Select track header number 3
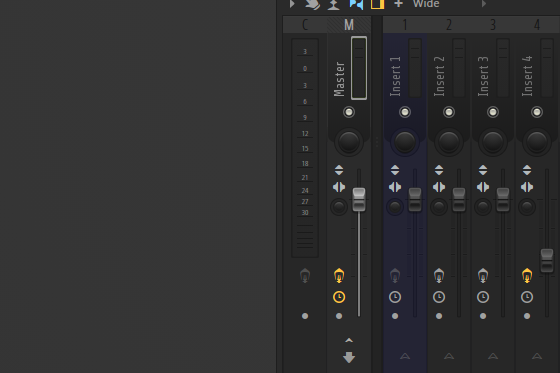The width and height of the screenshot is (560, 373). click(x=493, y=25)
